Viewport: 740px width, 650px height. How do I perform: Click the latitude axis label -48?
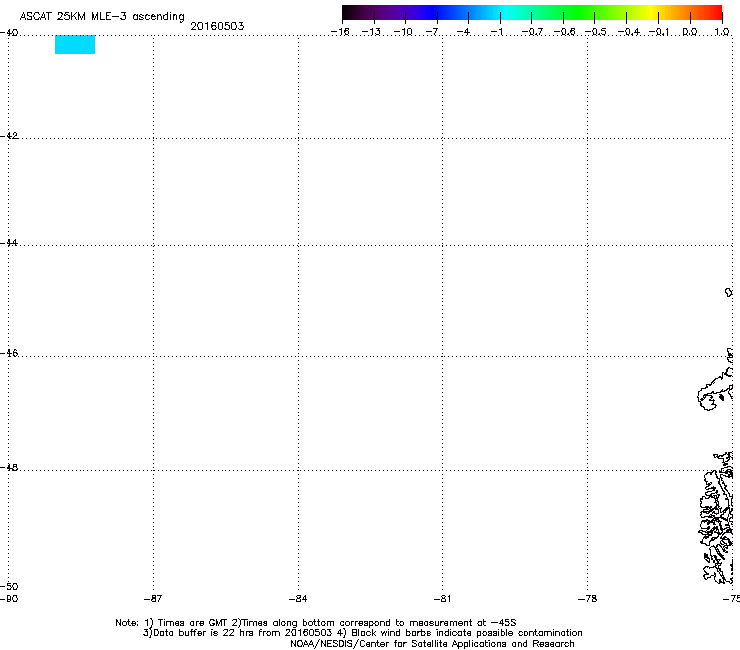pos(9,467)
